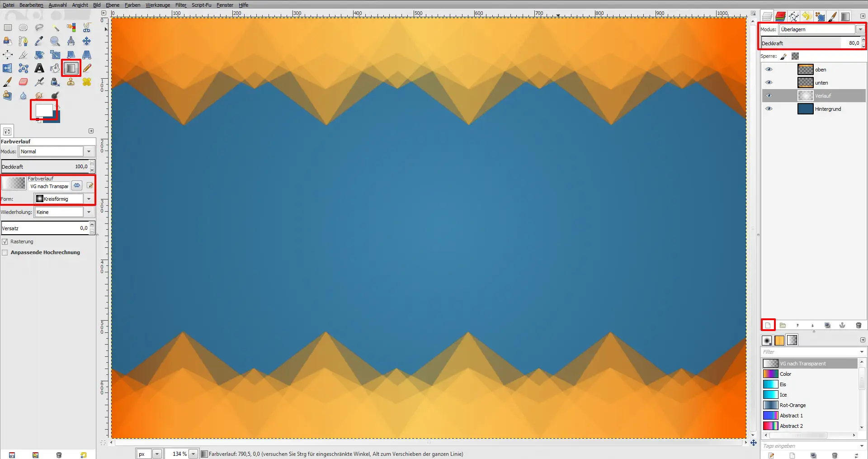Open the Filter menu
868x459 pixels.
[x=181, y=5]
